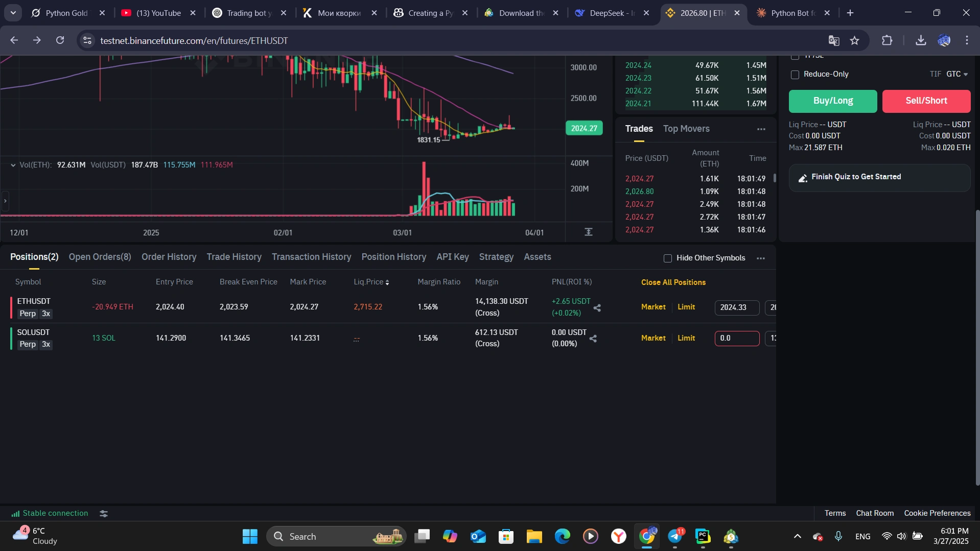Open site information icon in address bar
Viewport: 980px width, 551px height.
point(87,40)
